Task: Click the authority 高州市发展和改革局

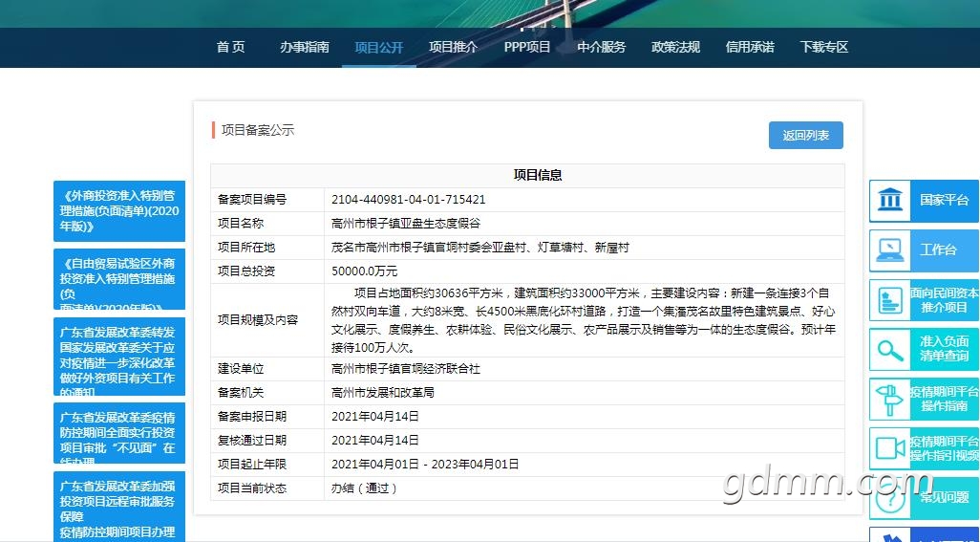Action: tap(382, 393)
